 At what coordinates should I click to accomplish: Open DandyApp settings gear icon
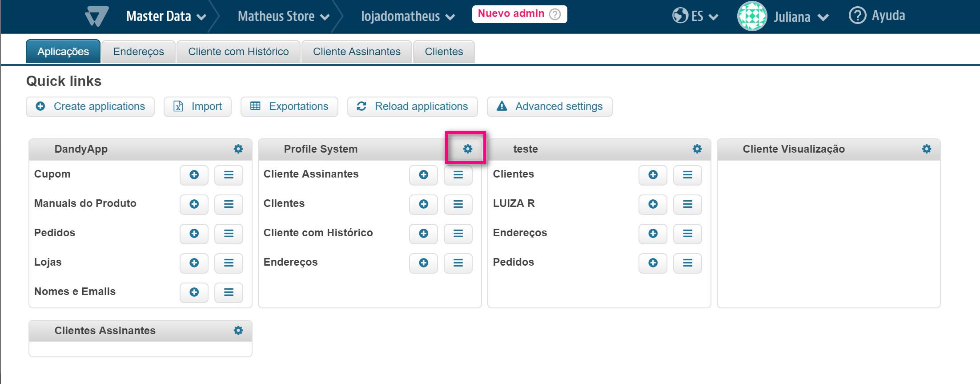tap(238, 149)
